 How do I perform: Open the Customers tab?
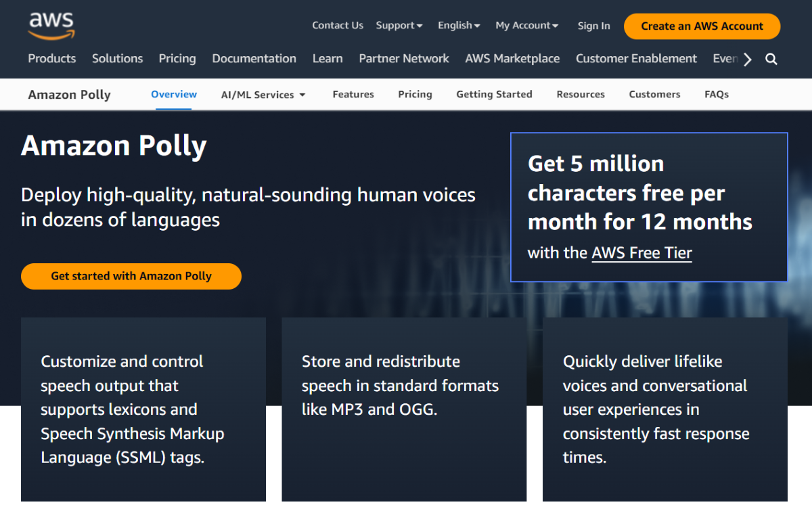tap(654, 95)
